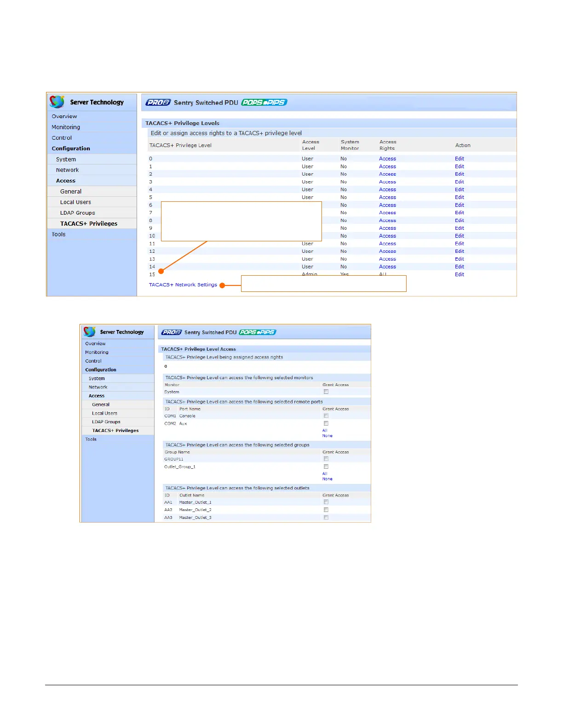This screenshot has width=563, height=728.
Task: Enable Grant Access for GROUP11
Action: click(326, 459)
